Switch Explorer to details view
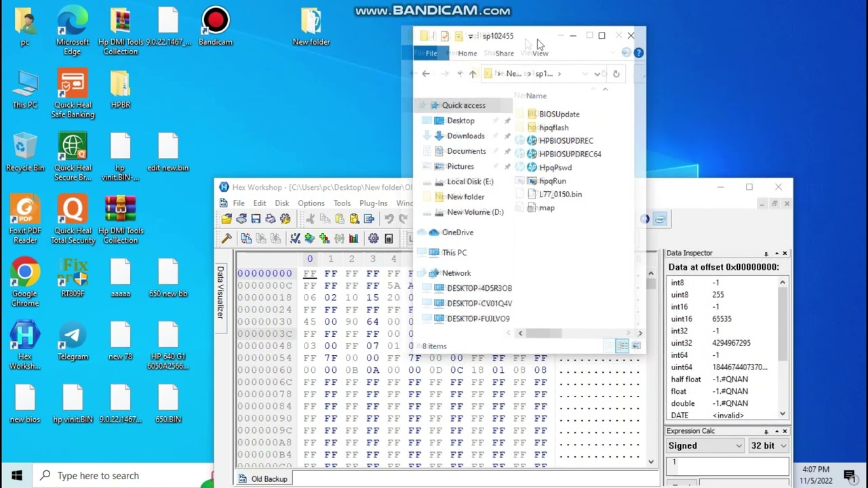The width and height of the screenshot is (868, 488). coord(623,346)
